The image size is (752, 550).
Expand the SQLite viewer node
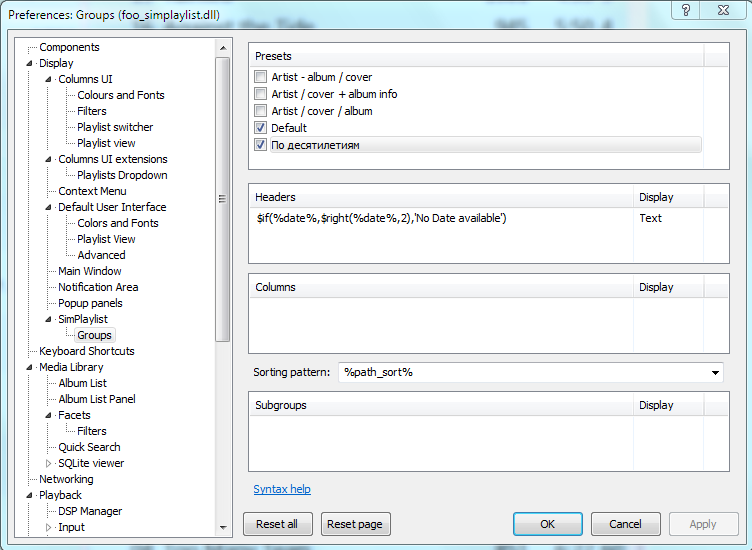(x=48, y=463)
